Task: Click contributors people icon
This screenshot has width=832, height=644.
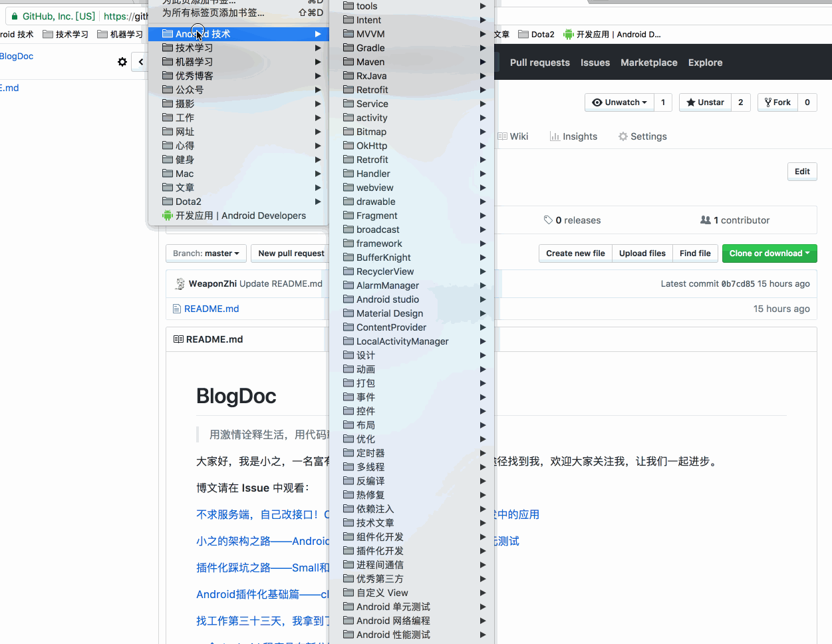Action: 706,220
